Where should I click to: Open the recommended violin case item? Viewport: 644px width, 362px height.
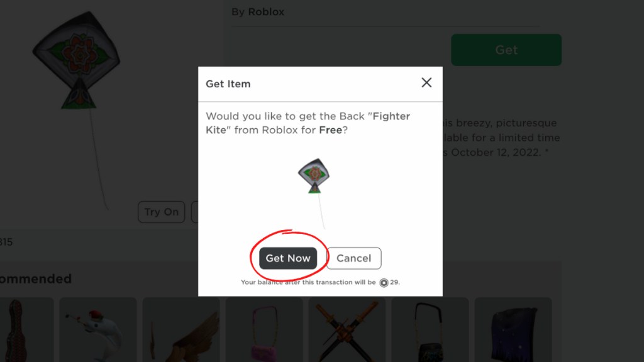tap(25, 329)
